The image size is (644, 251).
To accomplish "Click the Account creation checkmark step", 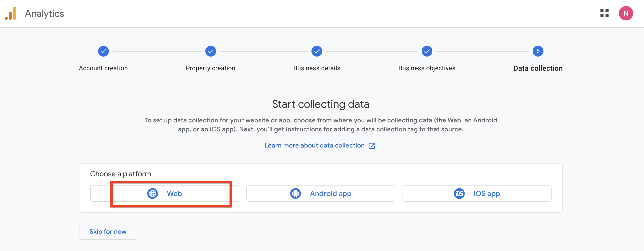I will click(x=103, y=51).
